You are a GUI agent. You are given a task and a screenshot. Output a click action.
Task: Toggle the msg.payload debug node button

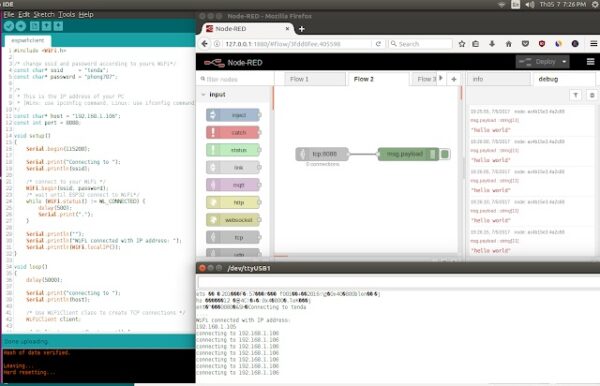pos(445,154)
